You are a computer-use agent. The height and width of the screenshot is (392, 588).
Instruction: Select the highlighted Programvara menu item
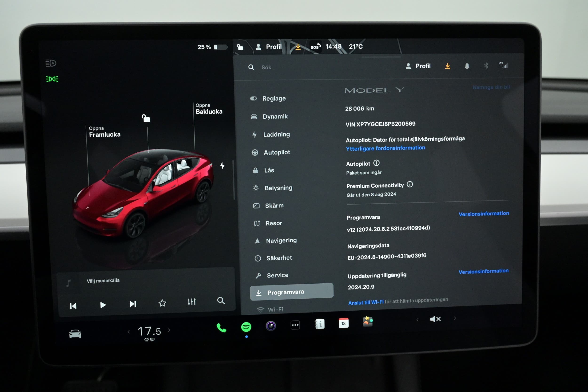(292, 292)
